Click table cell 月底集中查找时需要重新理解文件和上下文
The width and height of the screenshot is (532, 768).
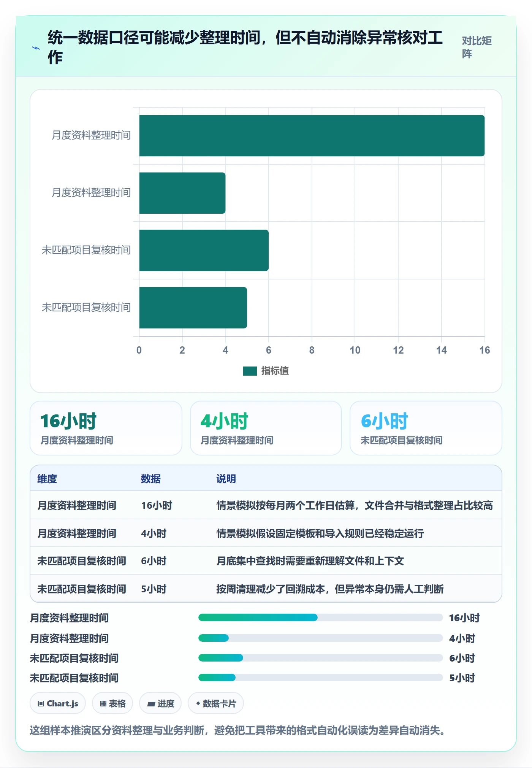310,561
